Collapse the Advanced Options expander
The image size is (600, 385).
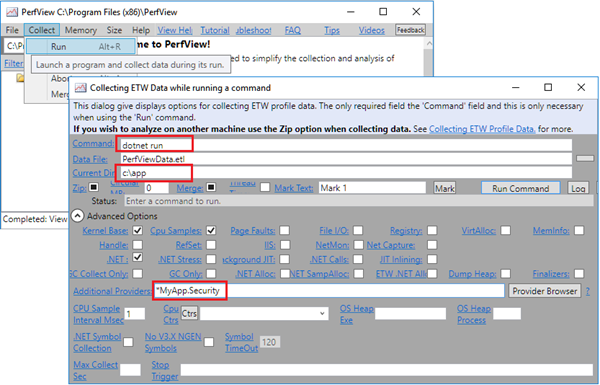(77, 216)
